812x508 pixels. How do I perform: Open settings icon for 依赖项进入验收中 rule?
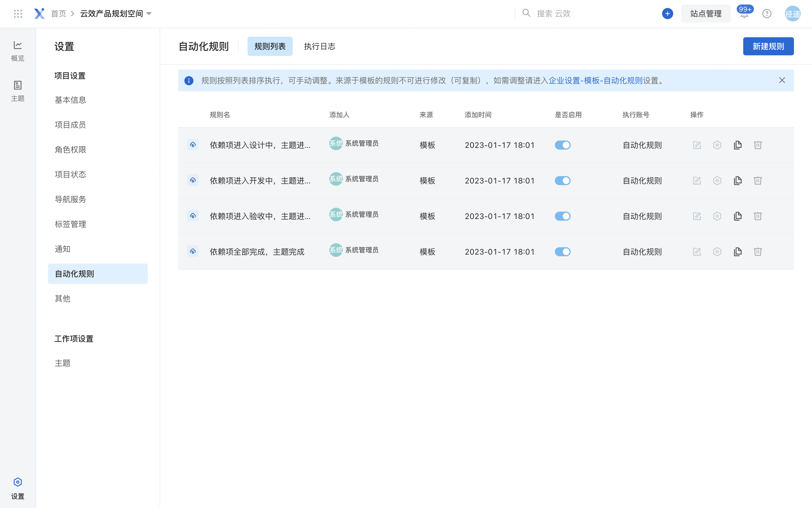717,216
